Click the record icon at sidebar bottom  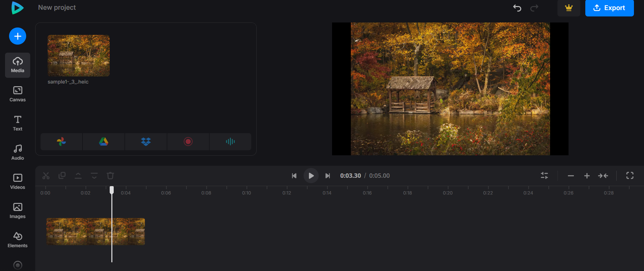coord(17,265)
